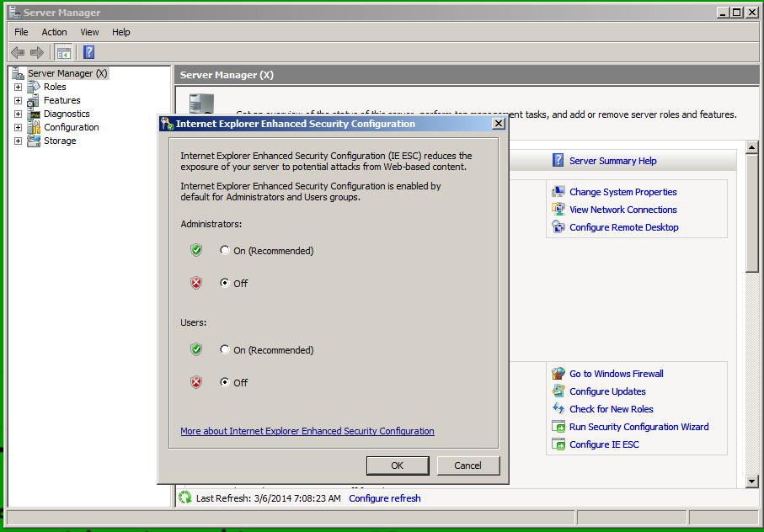
Task: Select Off for Administrators
Action: 224,283
